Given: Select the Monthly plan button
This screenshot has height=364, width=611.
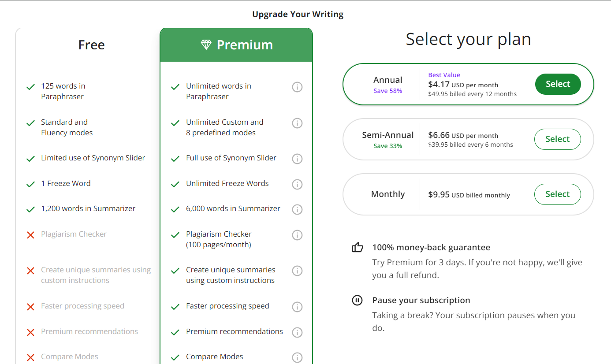Looking at the screenshot, I should pyautogui.click(x=557, y=194).
